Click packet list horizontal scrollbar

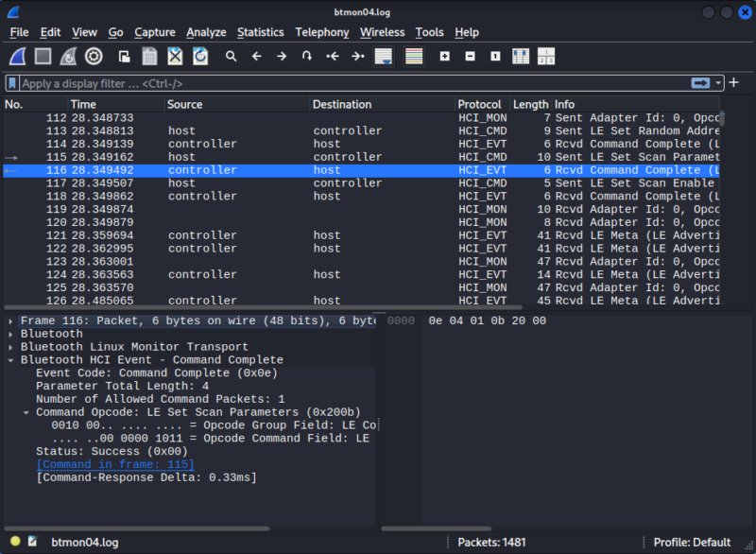(263, 307)
